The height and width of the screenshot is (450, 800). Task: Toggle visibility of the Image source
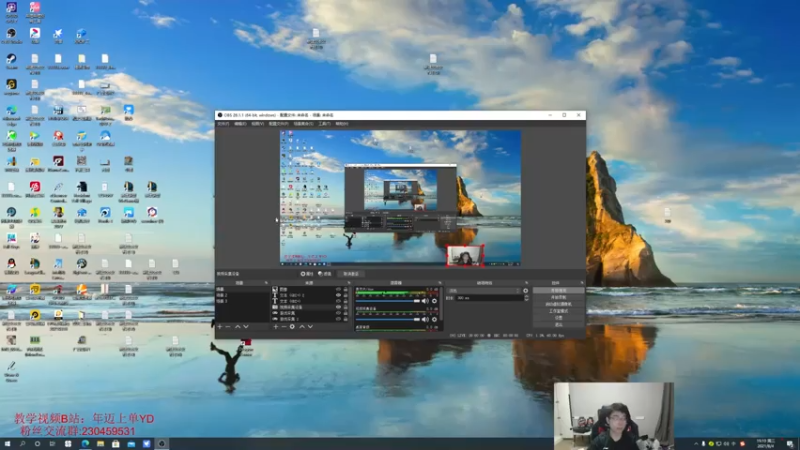coord(338,289)
